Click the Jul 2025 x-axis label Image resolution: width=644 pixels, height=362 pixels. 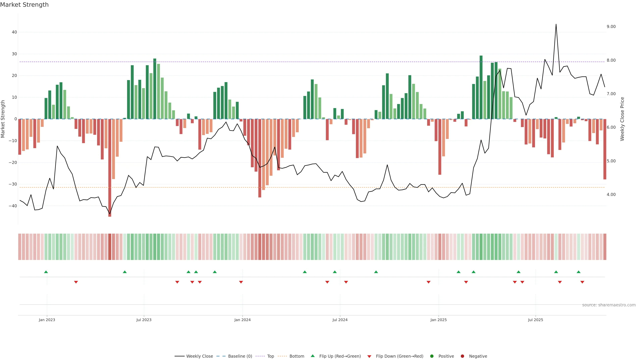[x=535, y=320]
